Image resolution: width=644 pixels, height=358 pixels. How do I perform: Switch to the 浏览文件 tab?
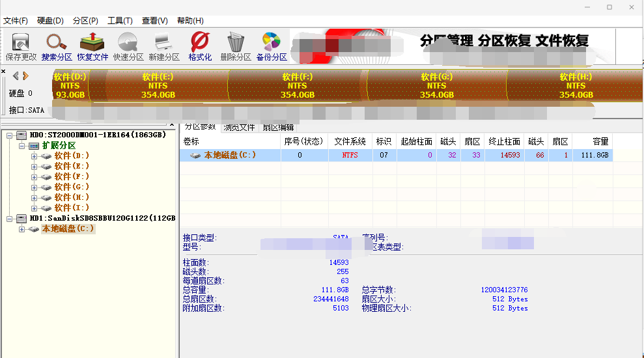pos(239,128)
